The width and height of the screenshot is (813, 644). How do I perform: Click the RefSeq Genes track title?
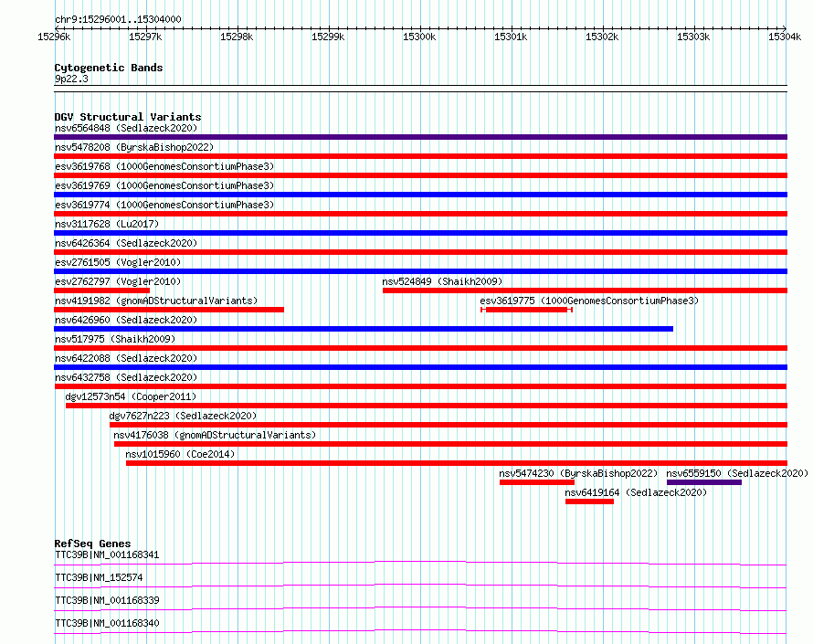pos(92,544)
